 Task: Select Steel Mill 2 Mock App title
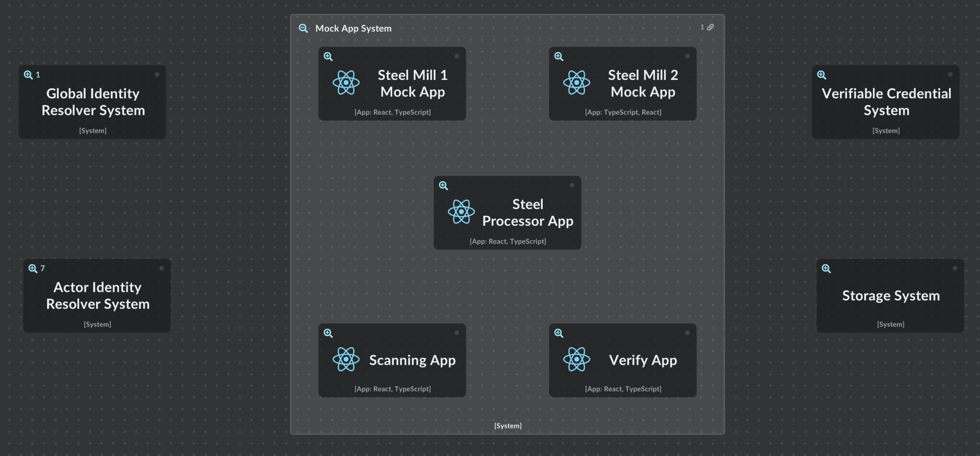[643, 84]
